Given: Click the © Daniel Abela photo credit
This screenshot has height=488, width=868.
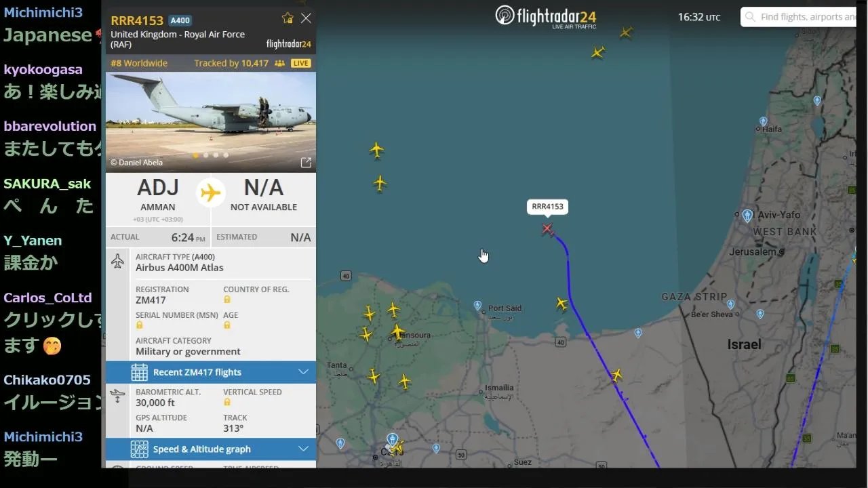Looking at the screenshot, I should [136, 163].
